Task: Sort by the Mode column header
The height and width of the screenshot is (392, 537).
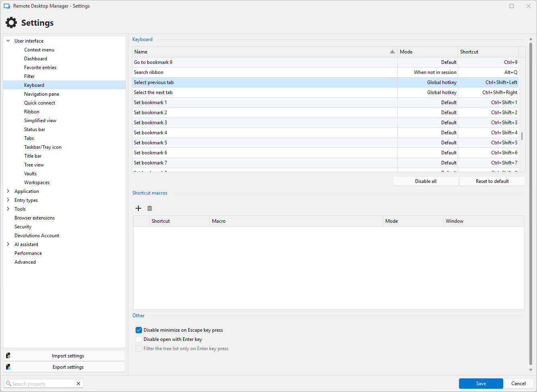Action: (428, 52)
